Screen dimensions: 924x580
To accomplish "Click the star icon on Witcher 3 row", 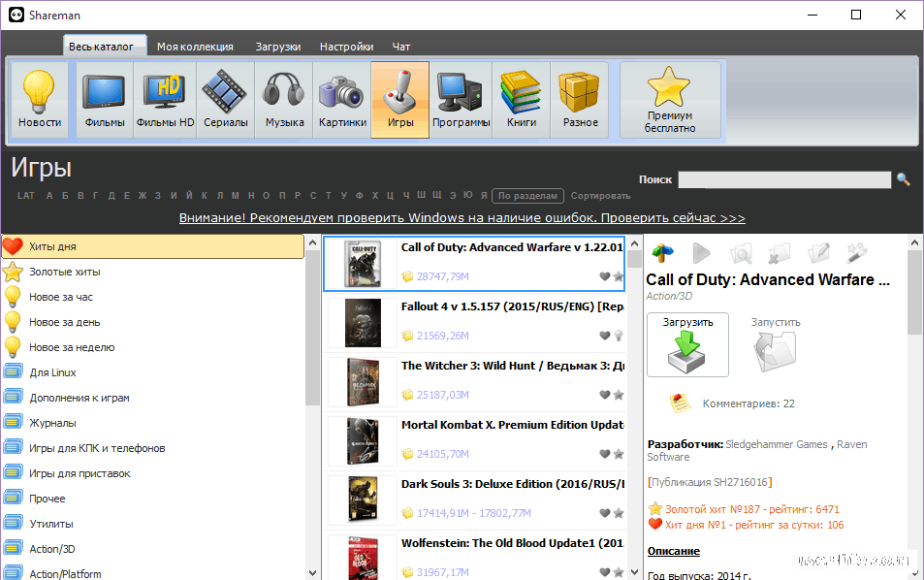I will (x=619, y=395).
